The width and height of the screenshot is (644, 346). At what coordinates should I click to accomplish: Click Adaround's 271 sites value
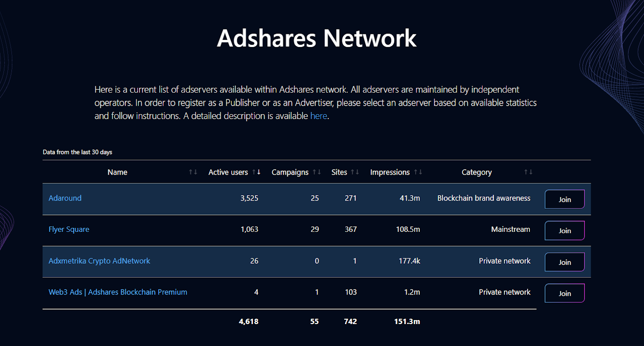(x=351, y=198)
